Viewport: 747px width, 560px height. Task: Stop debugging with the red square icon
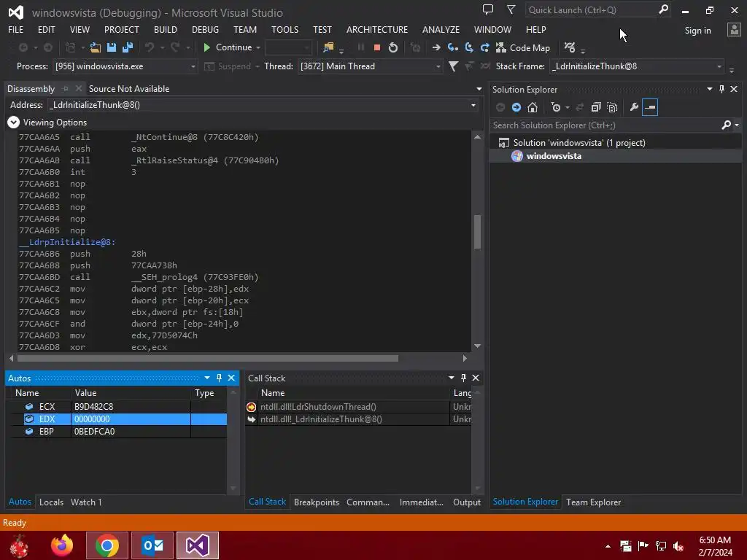coord(377,47)
